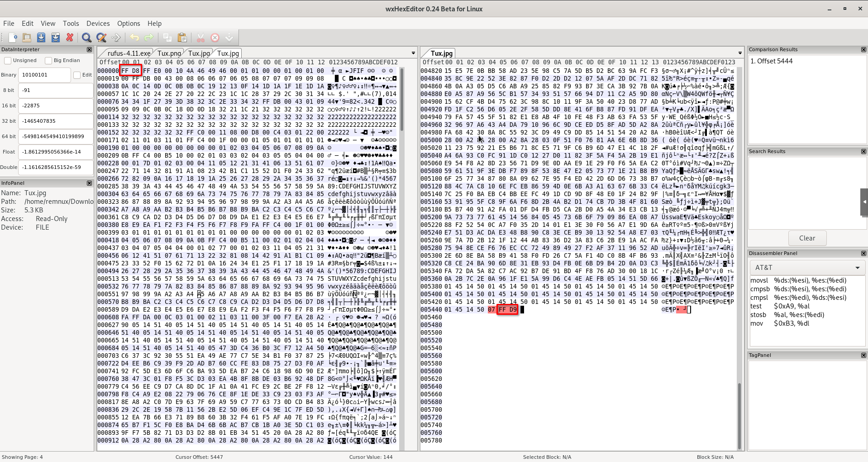Click the side panel collapse arrow handle
The height and width of the screenshot is (462, 868).
coord(864,202)
